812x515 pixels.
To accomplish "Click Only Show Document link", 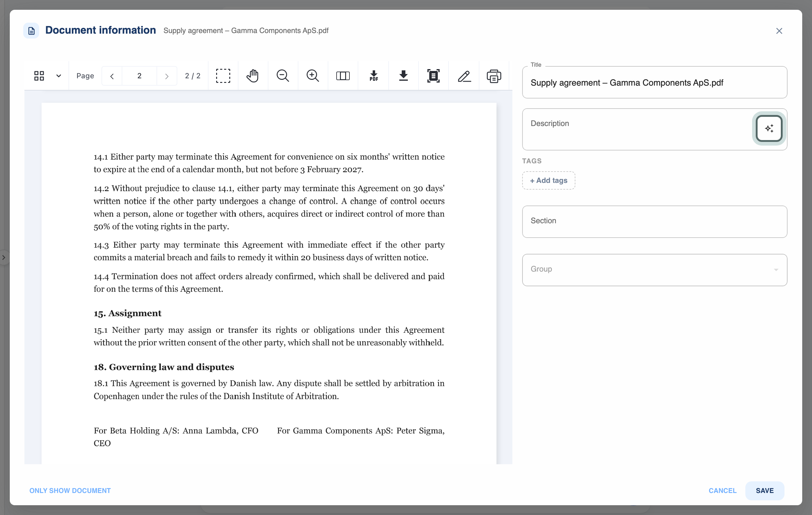I will pyautogui.click(x=70, y=490).
